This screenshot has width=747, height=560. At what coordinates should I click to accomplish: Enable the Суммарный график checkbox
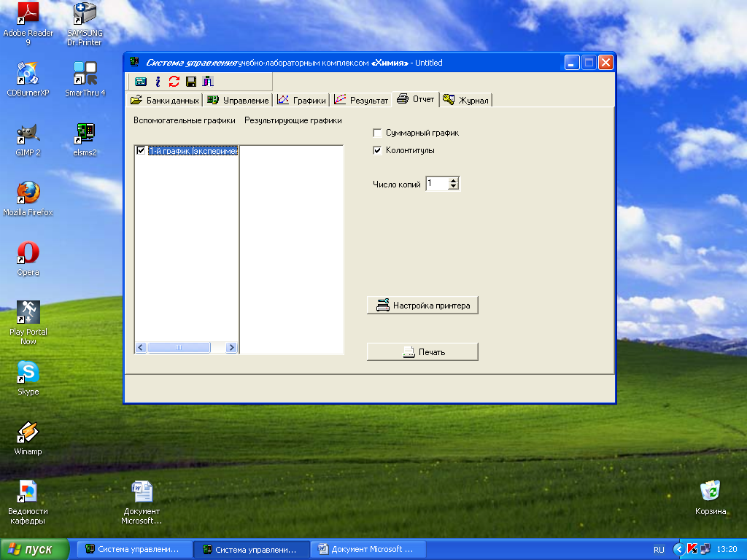click(377, 133)
